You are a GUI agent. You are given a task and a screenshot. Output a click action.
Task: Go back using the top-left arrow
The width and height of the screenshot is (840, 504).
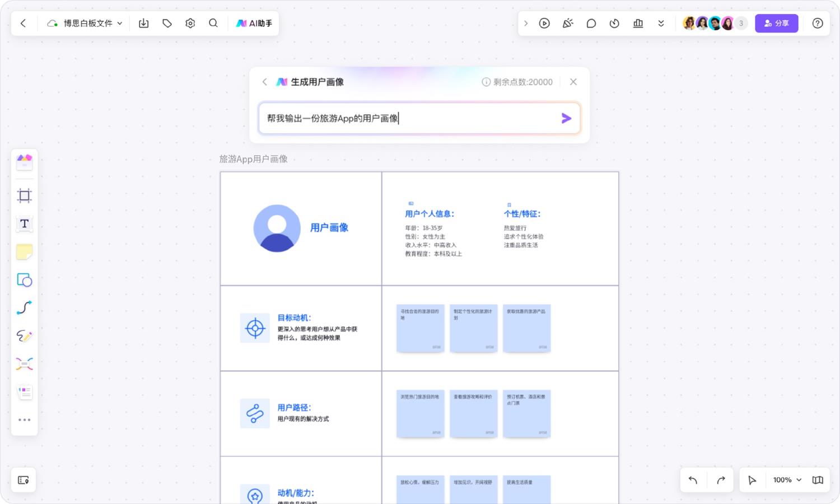tap(23, 23)
